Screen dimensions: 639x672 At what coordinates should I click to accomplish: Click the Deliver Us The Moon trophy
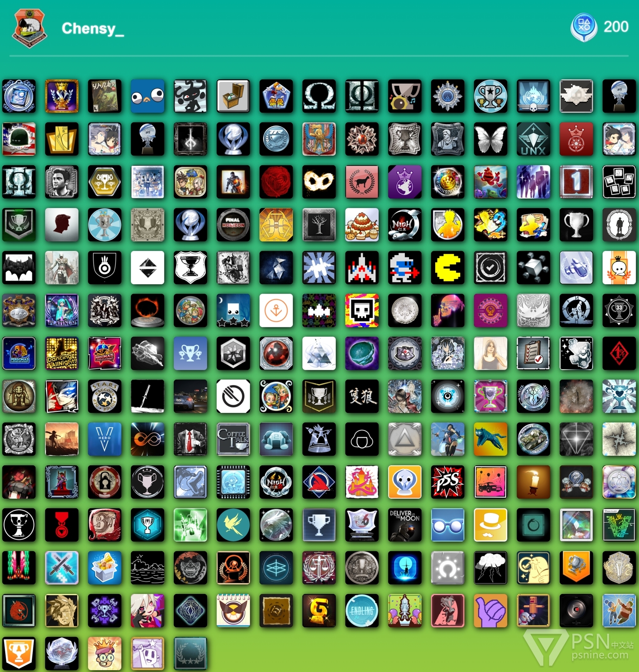(x=404, y=525)
